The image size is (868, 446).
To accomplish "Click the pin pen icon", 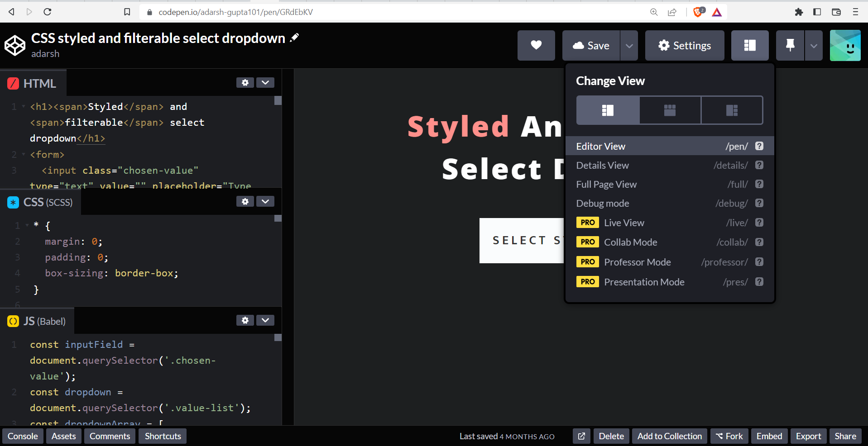I will (790, 45).
